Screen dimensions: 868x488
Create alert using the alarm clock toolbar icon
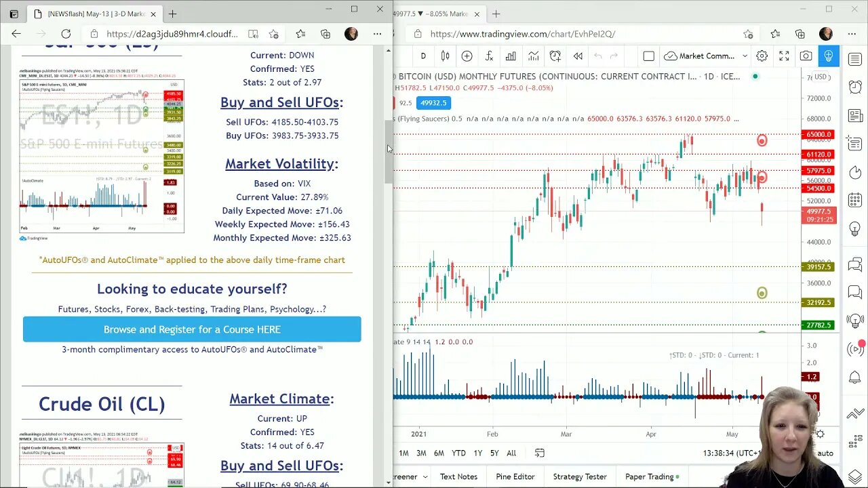coord(555,56)
